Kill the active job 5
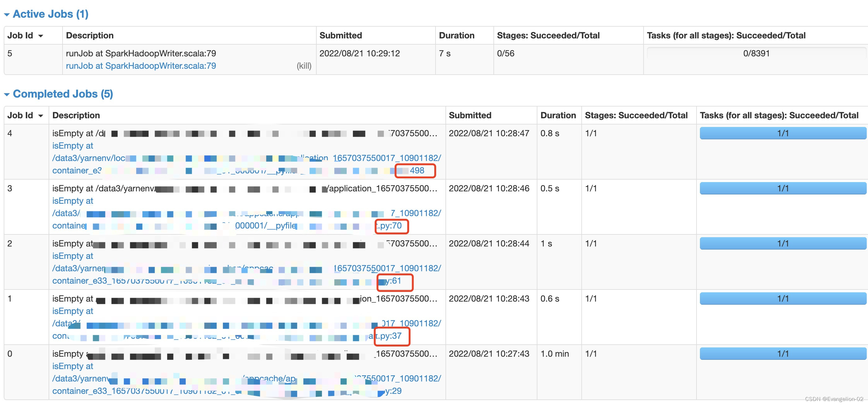Screen dimensions: 868x405 [304, 66]
